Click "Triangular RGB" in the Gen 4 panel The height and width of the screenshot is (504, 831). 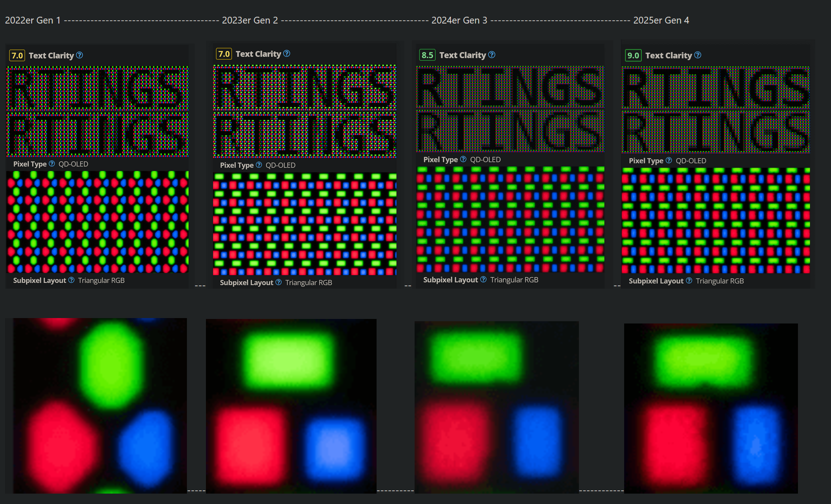(720, 281)
